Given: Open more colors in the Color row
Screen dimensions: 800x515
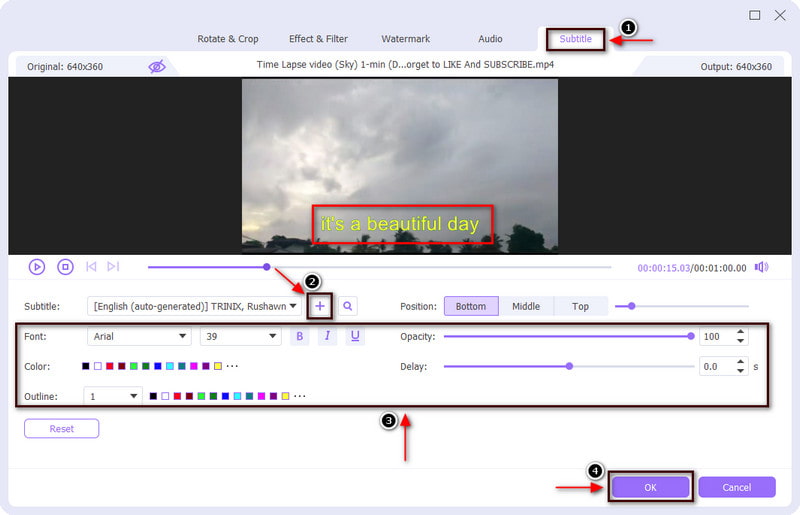Looking at the screenshot, I should (x=232, y=366).
